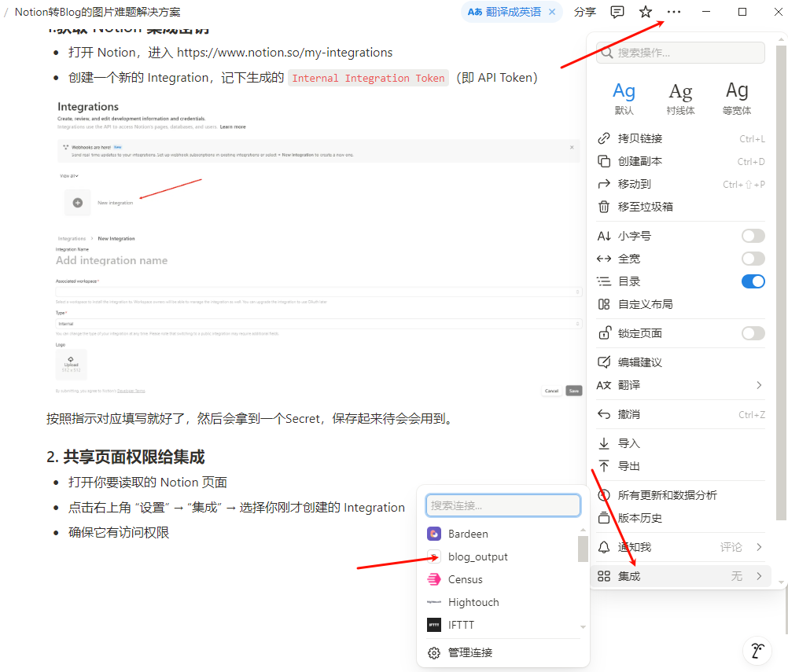Image resolution: width=788 pixels, height=672 pixels.
Task: Toggle the small text switch
Action: tap(753, 236)
